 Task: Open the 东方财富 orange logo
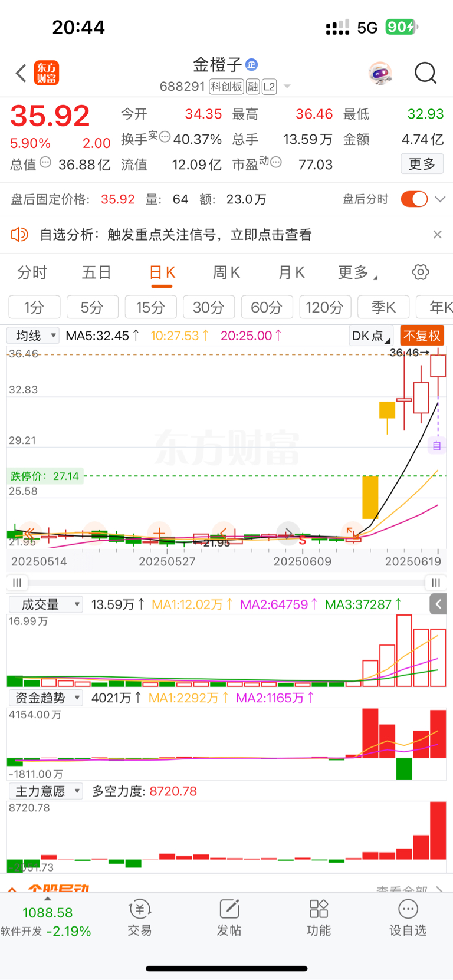click(x=47, y=73)
